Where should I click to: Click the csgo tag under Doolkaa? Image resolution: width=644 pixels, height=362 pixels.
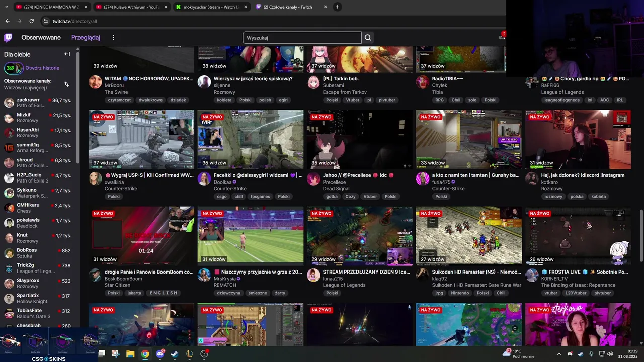pyautogui.click(x=222, y=197)
